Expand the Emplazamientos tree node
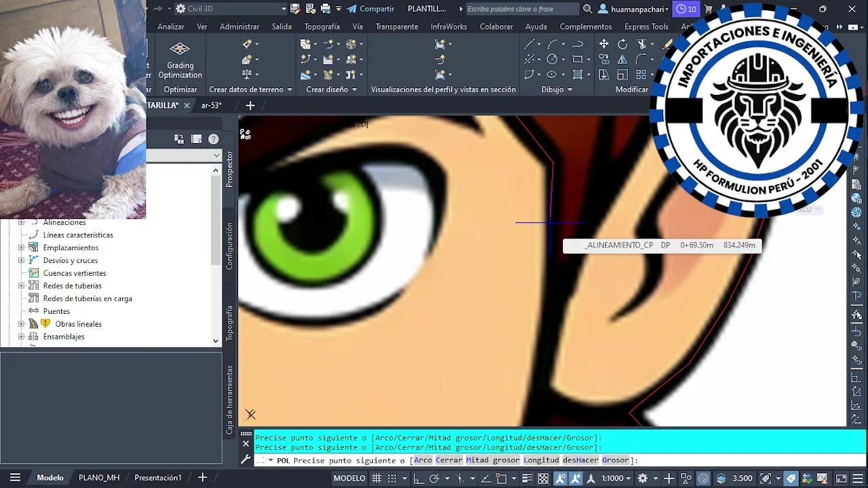This screenshot has height=488, width=868. point(21,248)
